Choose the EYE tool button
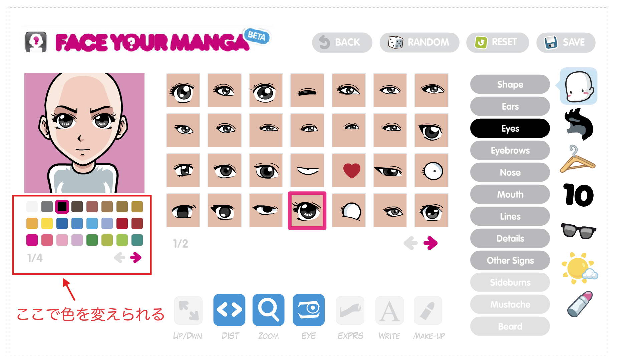The height and width of the screenshot is (364, 618). [x=309, y=310]
